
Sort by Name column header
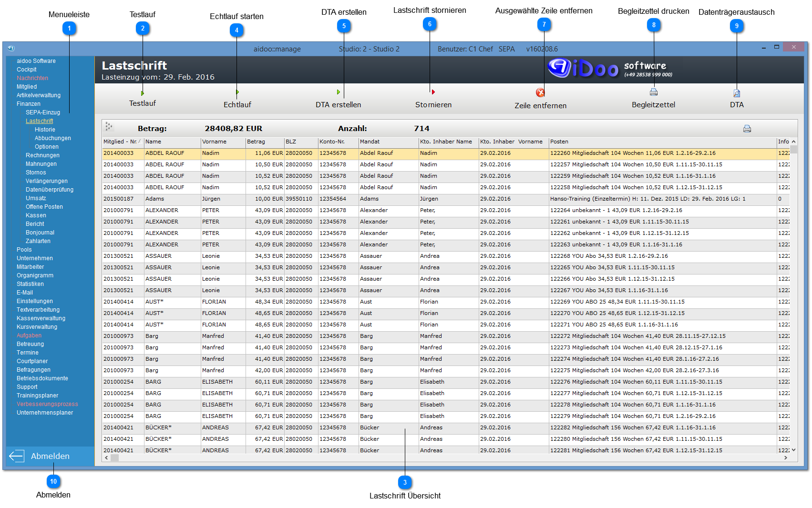(x=172, y=142)
